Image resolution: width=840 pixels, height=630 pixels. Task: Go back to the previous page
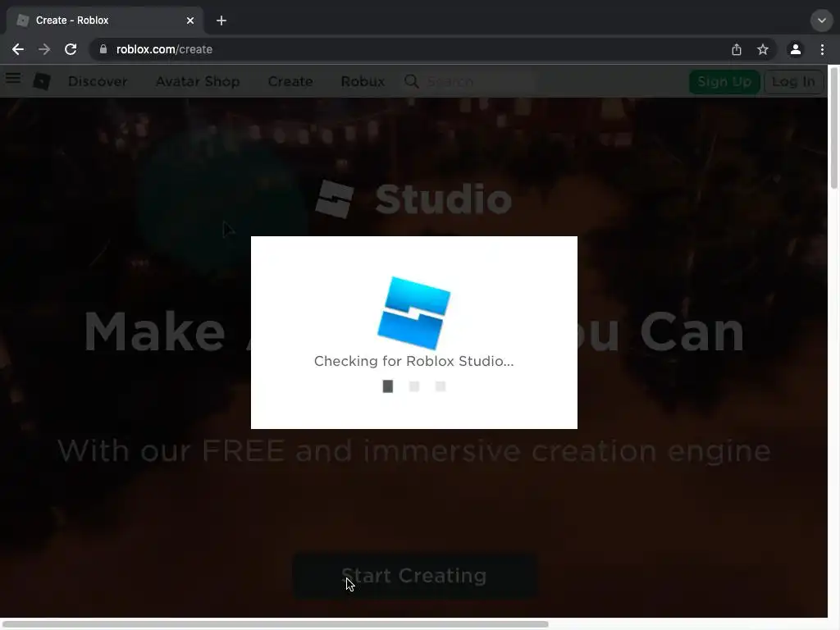point(18,49)
